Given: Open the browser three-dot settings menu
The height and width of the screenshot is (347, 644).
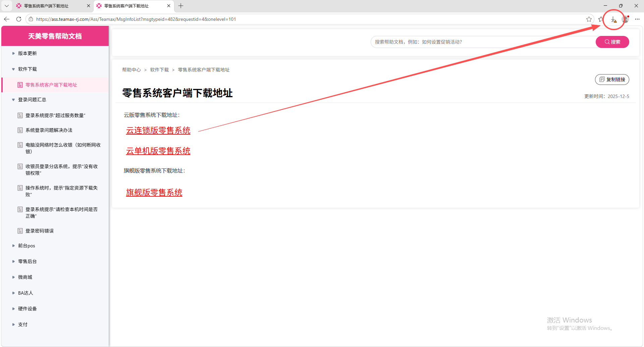Looking at the screenshot, I should coord(637,19).
